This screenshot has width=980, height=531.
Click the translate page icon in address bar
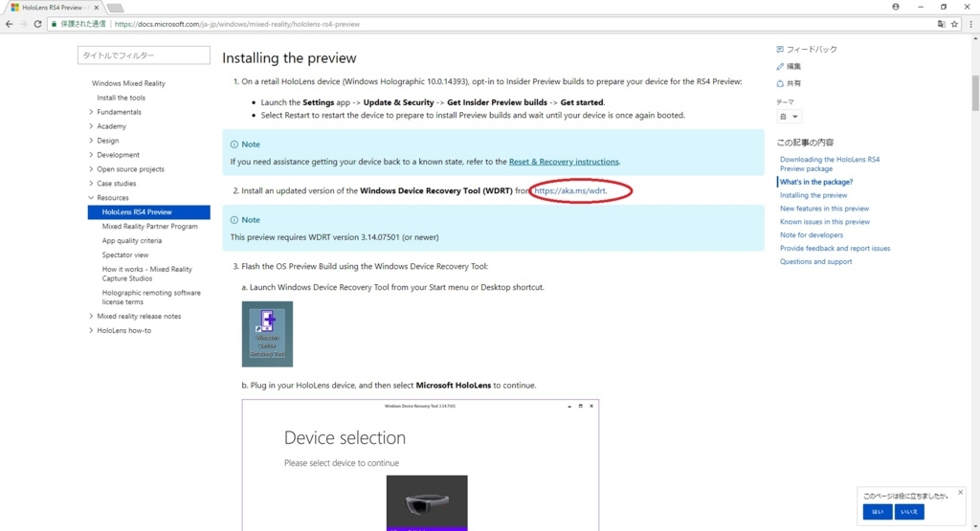click(942, 24)
